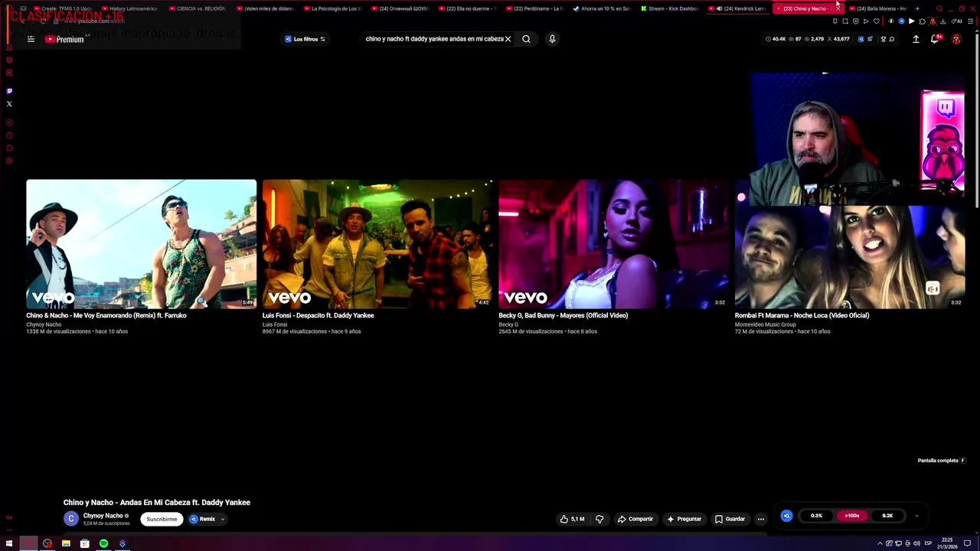Like the video with 5,1 M thumbs up
Image resolution: width=980 pixels, height=551 pixels.
[572, 519]
